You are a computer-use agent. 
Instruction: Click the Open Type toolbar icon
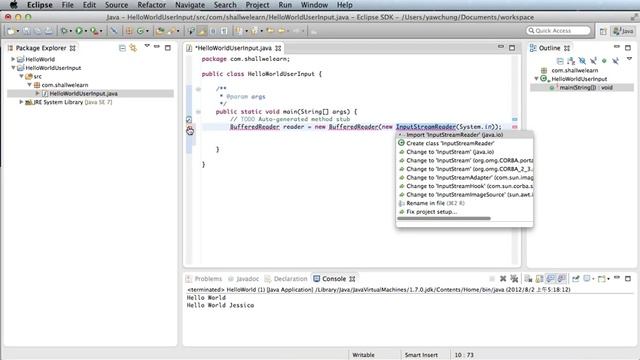[160, 31]
